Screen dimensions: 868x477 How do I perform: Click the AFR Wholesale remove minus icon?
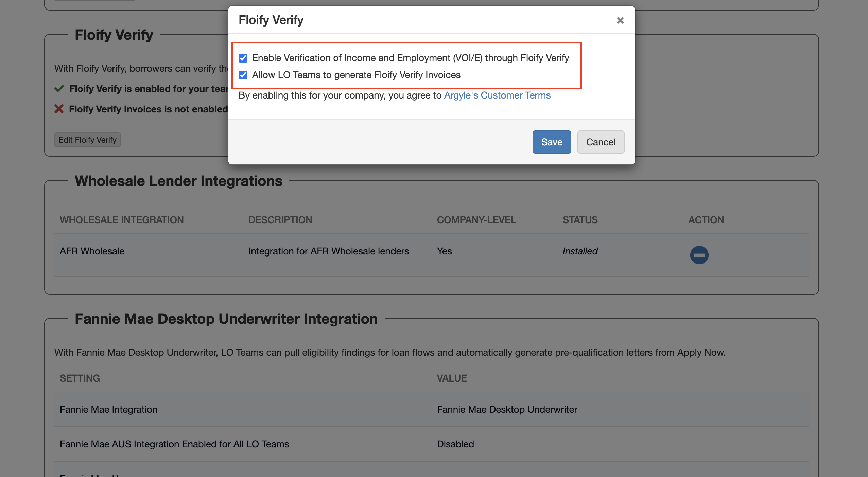coord(699,255)
